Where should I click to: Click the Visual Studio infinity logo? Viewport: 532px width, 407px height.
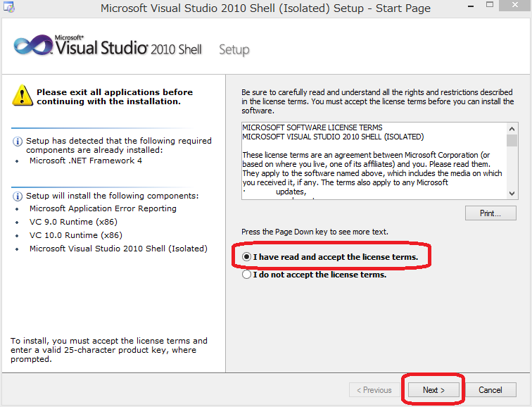point(33,45)
